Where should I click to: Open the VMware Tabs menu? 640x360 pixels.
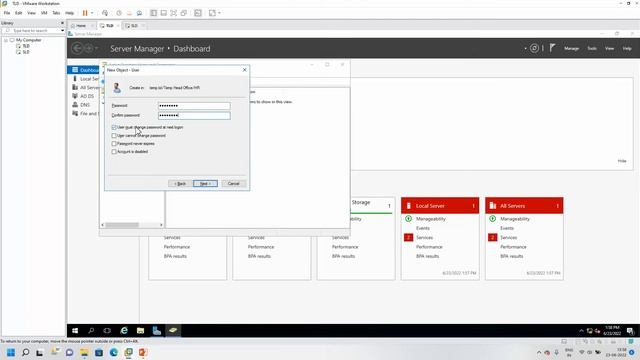click(56, 13)
